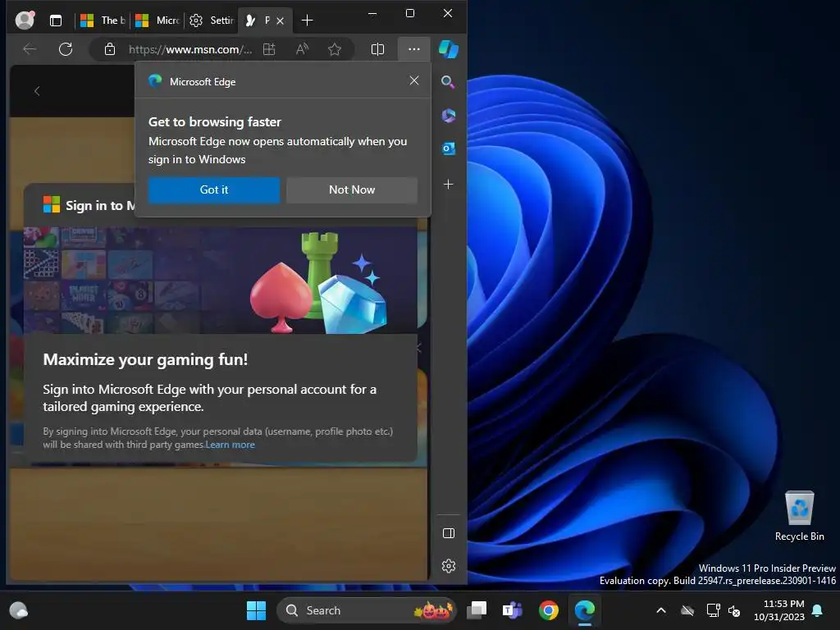Customize sidebar with plus icon
The image size is (840, 630).
449,185
